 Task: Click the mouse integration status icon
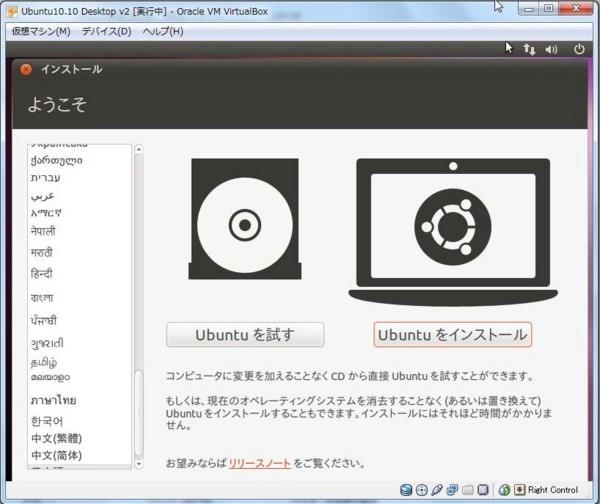click(504, 490)
